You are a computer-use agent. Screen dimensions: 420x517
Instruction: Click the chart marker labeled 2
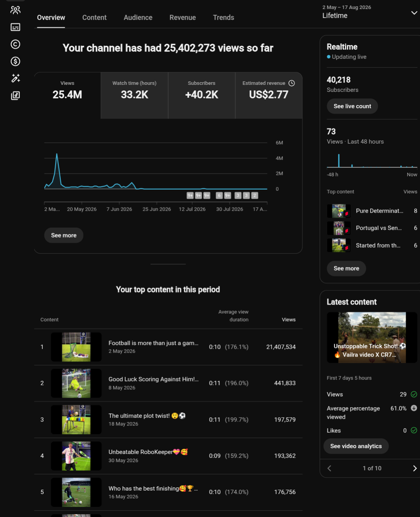(255, 195)
